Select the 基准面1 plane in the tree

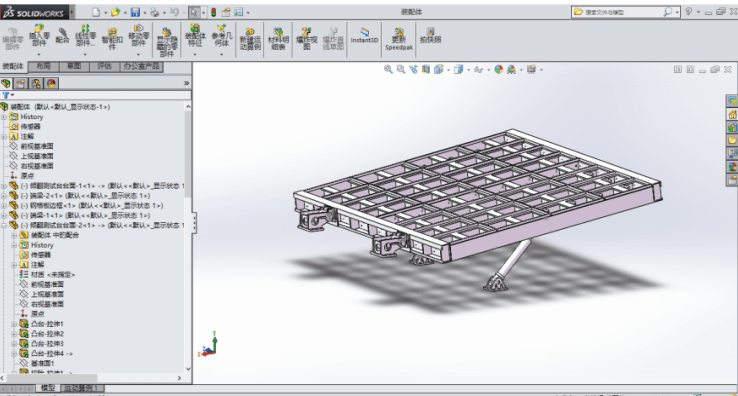click(42, 364)
